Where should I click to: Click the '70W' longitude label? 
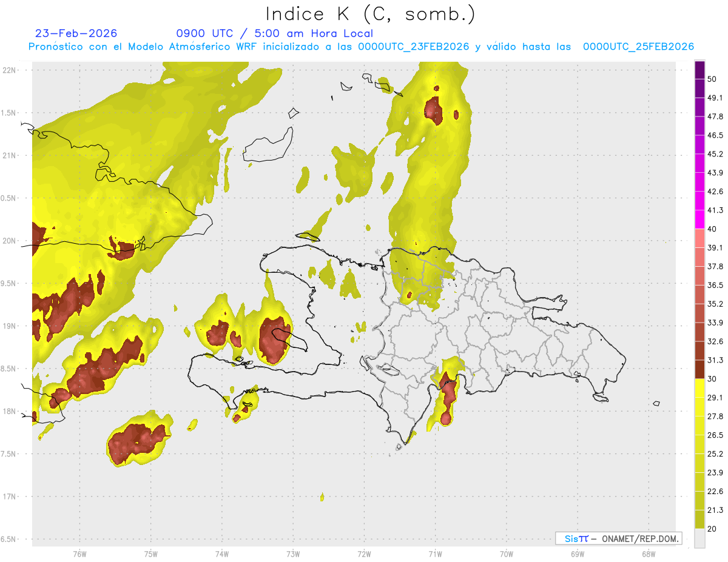coord(506,554)
